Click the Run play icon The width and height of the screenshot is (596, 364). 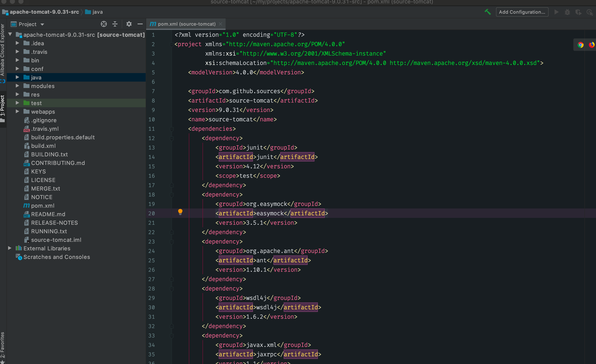point(556,12)
